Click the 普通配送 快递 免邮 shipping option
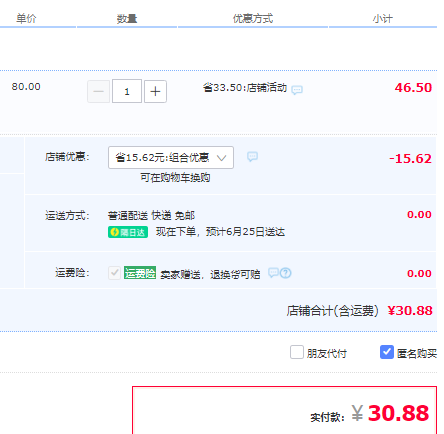 click(151, 216)
